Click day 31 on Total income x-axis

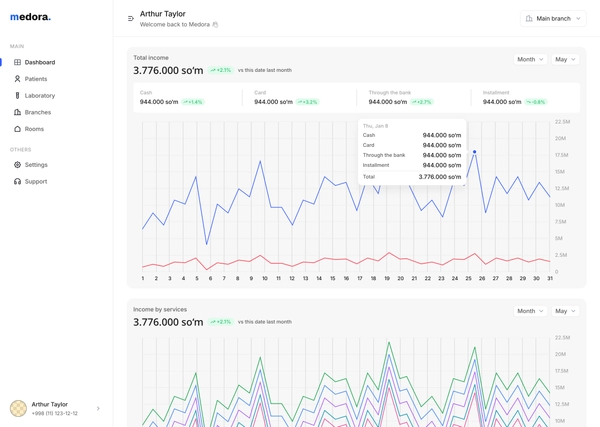pos(550,279)
